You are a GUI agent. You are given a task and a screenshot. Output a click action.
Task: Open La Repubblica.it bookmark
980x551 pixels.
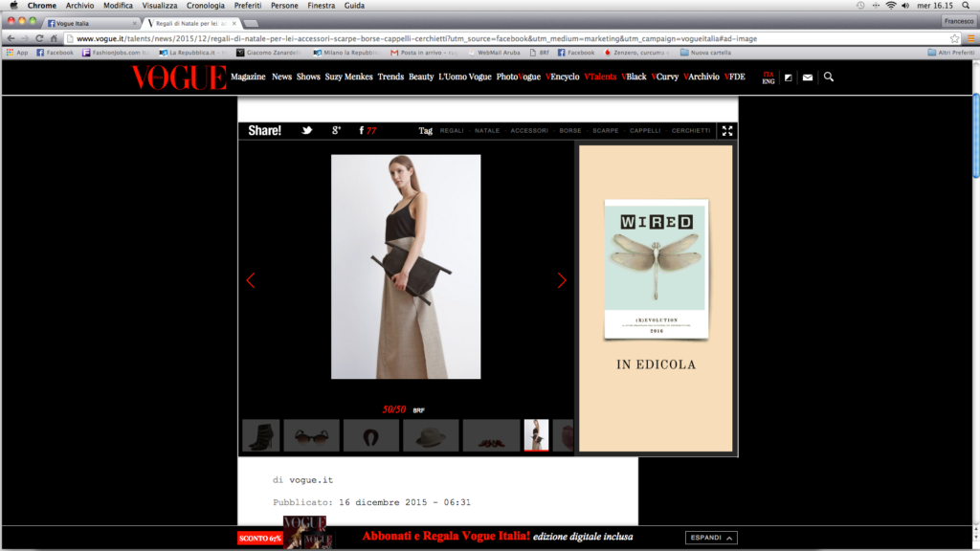[x=191, y=53]
